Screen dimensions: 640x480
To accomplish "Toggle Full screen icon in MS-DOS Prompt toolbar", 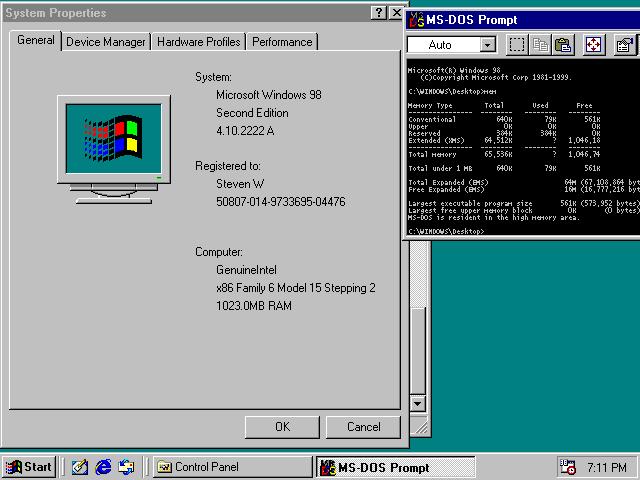I will click(593, 44).
